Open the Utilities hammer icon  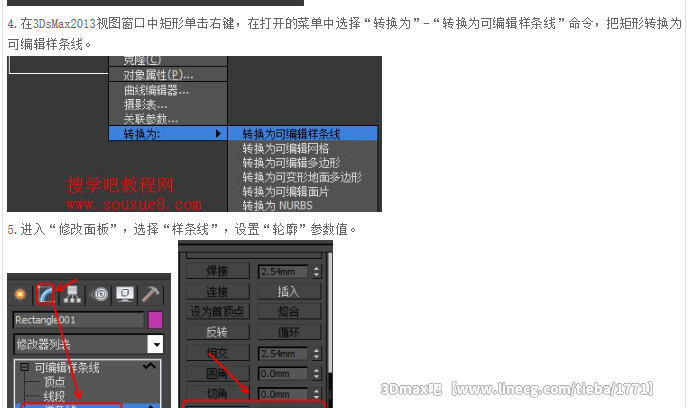pos(151,294)
